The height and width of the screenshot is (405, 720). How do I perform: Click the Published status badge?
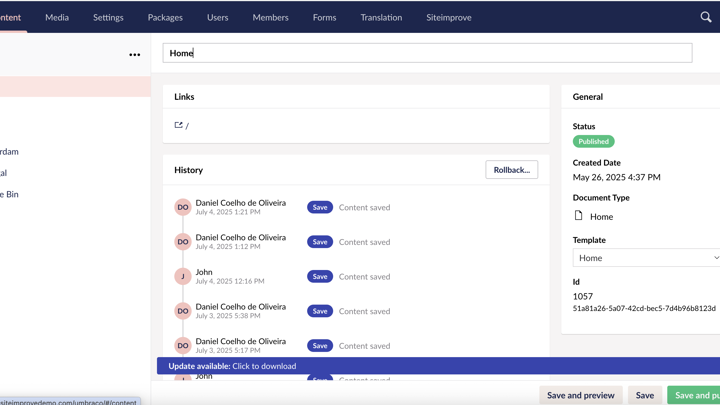593,142
